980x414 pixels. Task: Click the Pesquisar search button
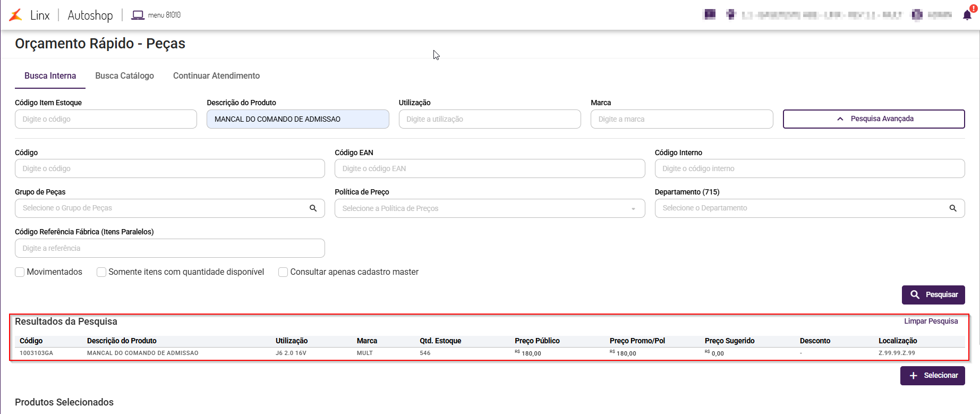933,294
